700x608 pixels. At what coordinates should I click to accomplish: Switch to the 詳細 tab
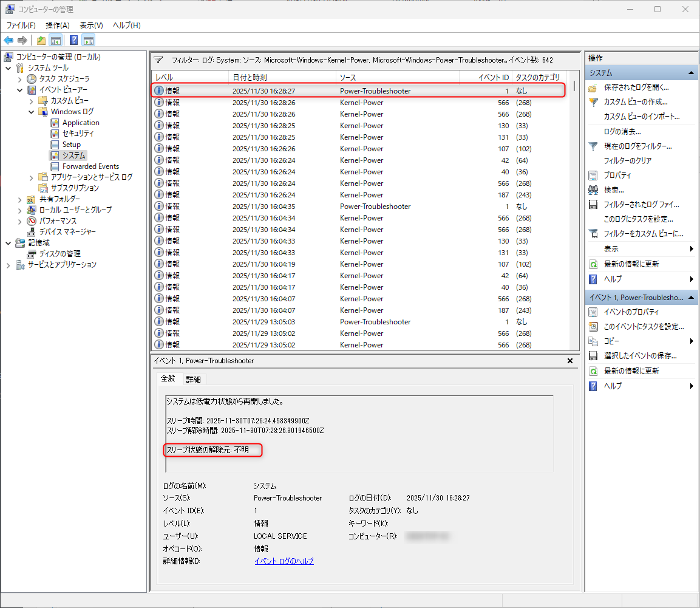pos(194,378)
